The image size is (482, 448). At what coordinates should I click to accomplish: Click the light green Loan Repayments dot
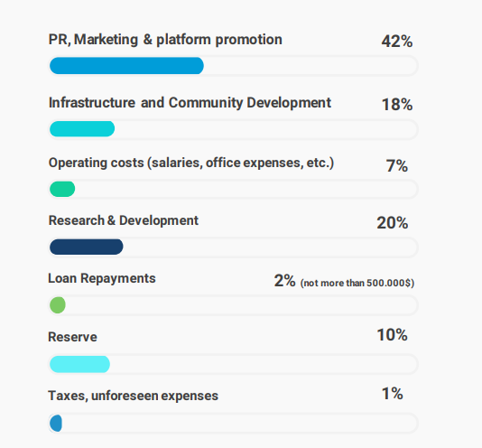click(58, 305)
